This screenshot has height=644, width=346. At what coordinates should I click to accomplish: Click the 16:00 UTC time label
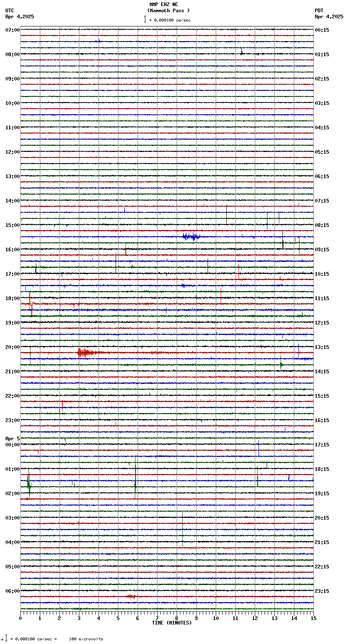(12, 250)
